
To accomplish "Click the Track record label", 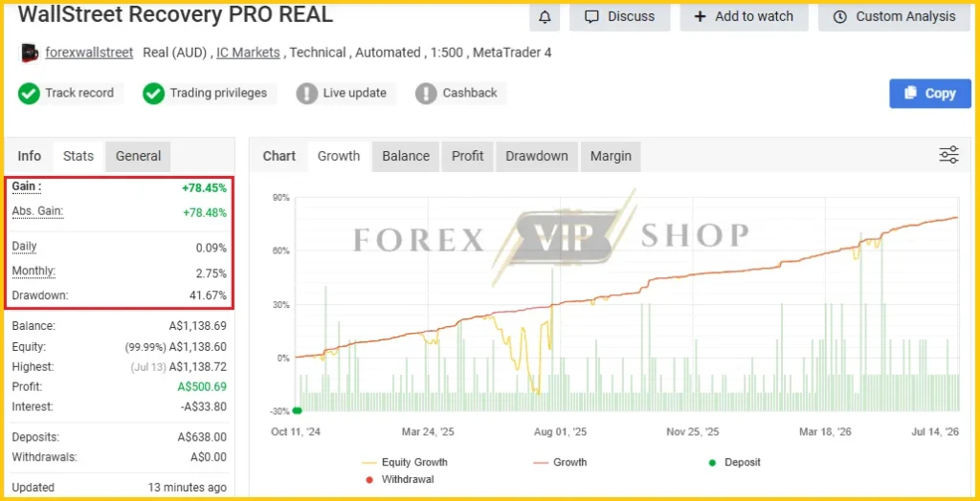I will [79, 93].
